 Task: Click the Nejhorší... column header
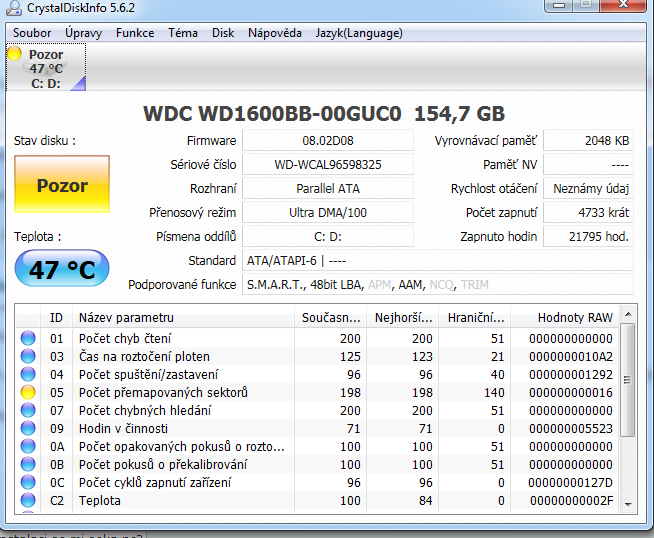[402, 317]
